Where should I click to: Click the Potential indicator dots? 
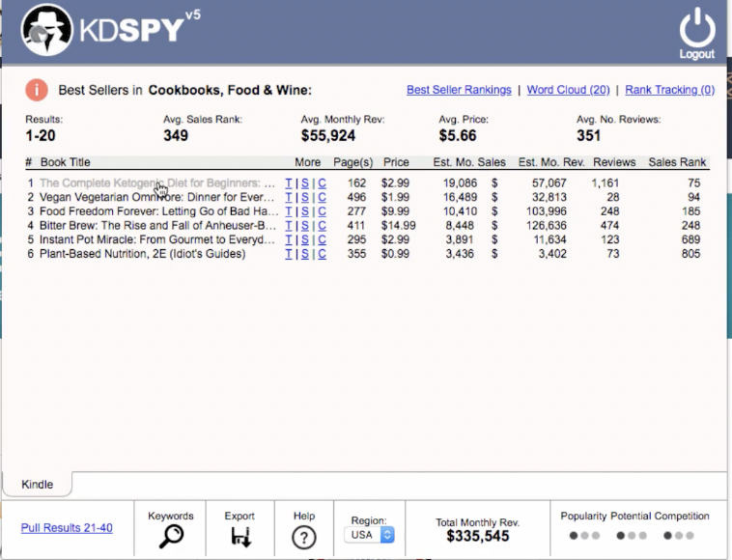[632, 535]
